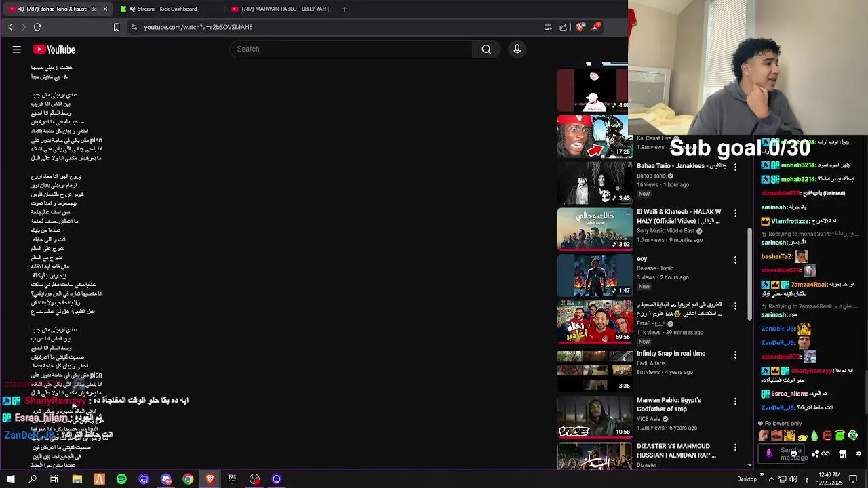868x488 pixels.
Task: Insert the angry red face emote
Action: 827,435
